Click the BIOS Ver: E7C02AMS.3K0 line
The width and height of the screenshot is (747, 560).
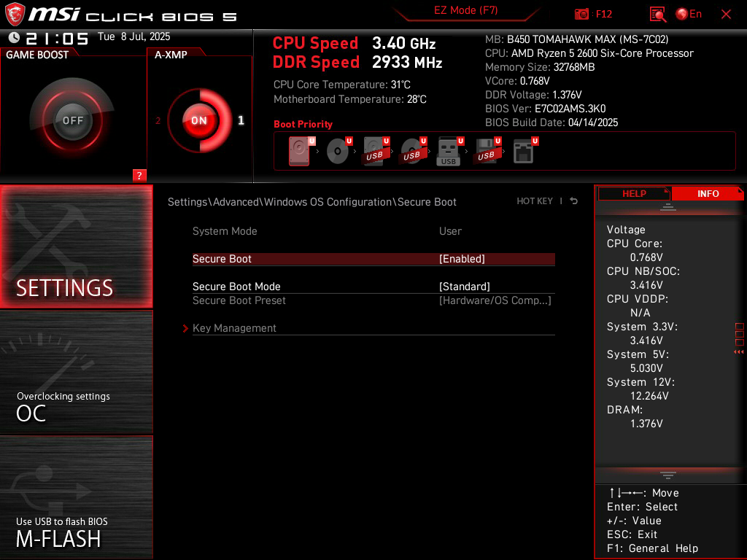pos(546,109)
